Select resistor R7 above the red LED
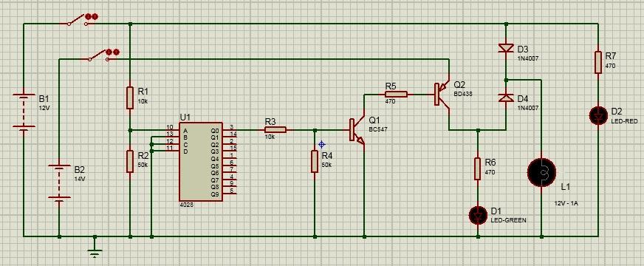The width and height of the screenshot is (644, 266). click(x=598, y=63)
